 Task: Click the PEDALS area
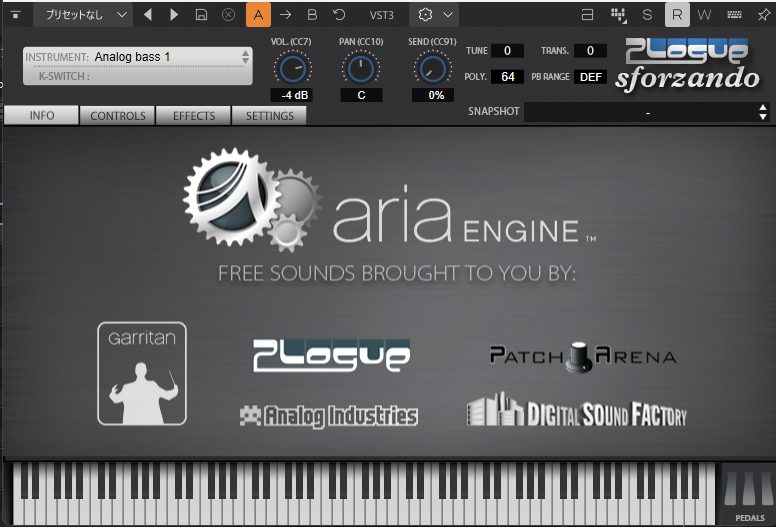click(748, 493)
